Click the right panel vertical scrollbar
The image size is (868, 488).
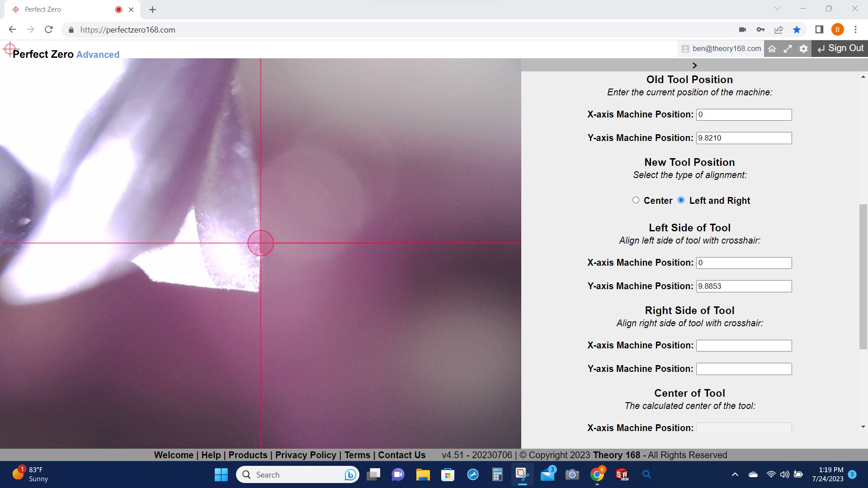click(x=863, y=277)
